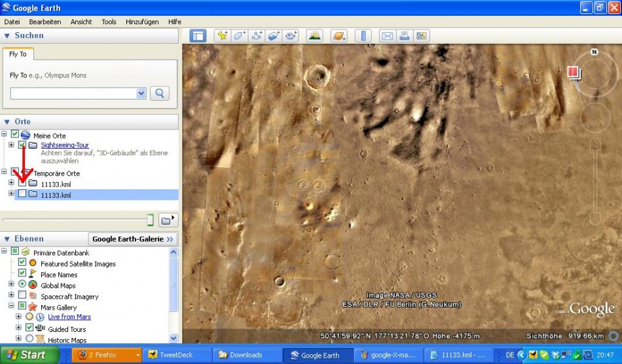The width and height of the screenshot is (622, 364).
Task: Select the add polygon tool
Action: pyautogui.click(x=240, y=36)
